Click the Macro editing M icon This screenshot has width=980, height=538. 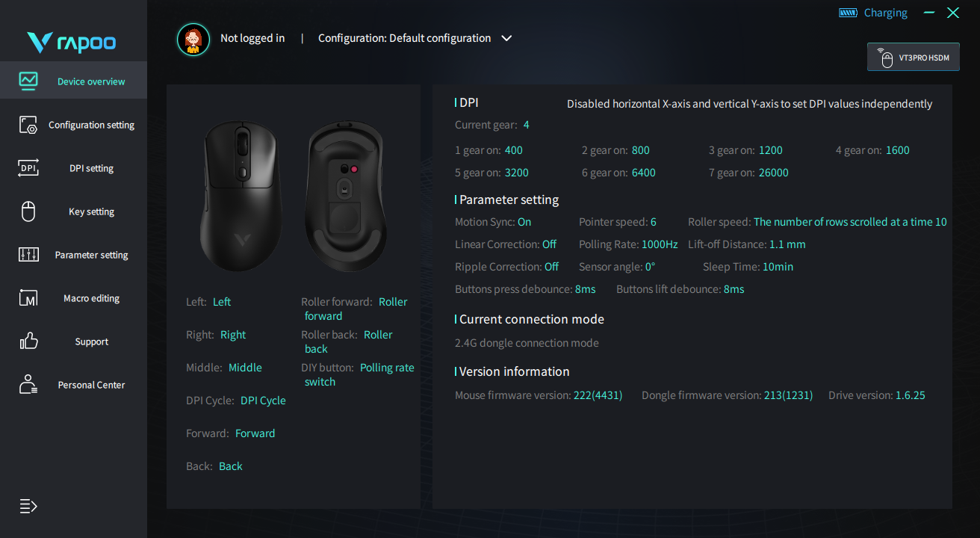click(28, 298)
